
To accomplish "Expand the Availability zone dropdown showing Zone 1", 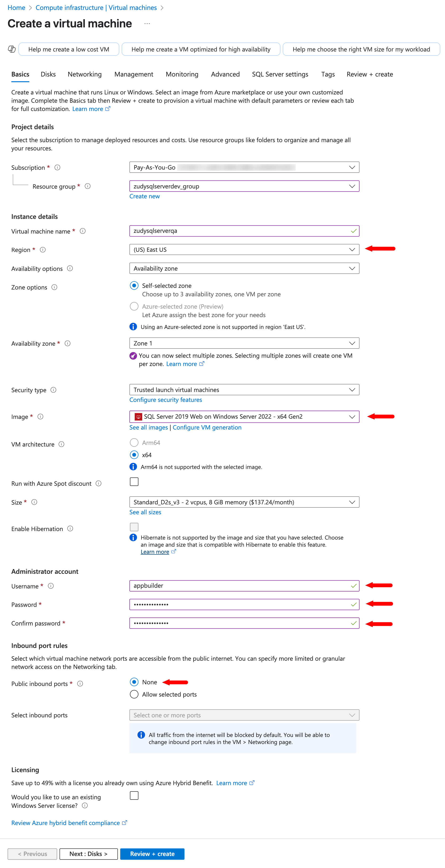I will 244,343.
